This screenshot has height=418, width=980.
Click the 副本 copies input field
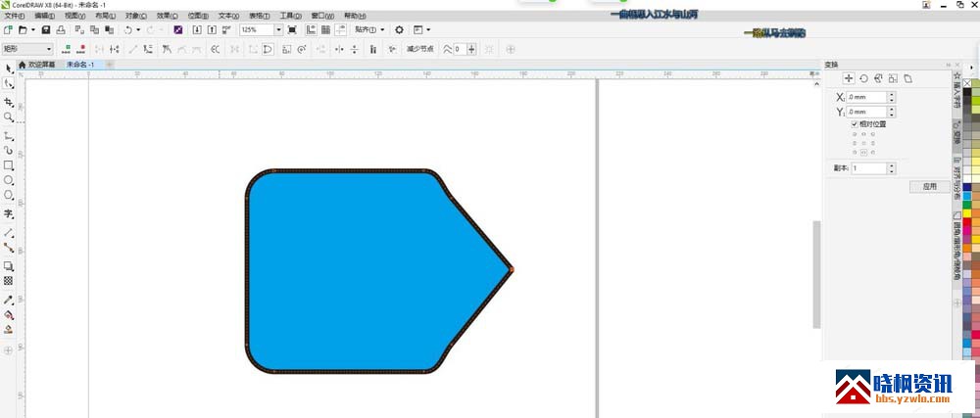coord(867,168)
